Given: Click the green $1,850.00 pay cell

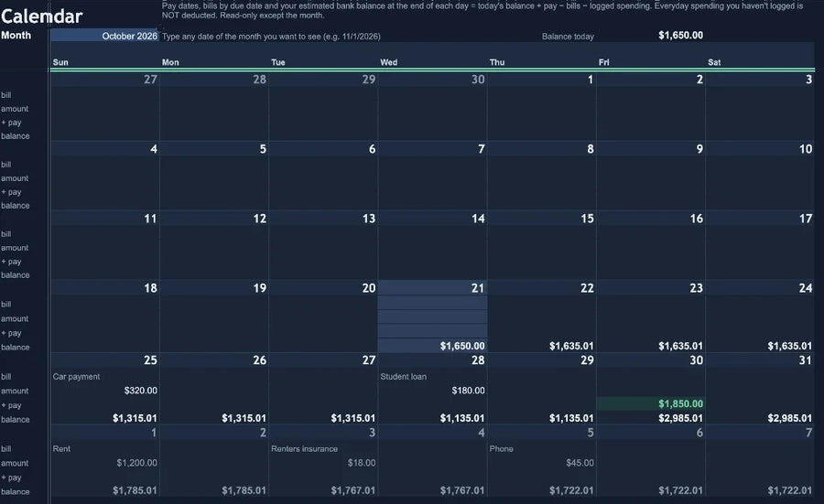Looking at the screenshot, I should tap(651, 403).
